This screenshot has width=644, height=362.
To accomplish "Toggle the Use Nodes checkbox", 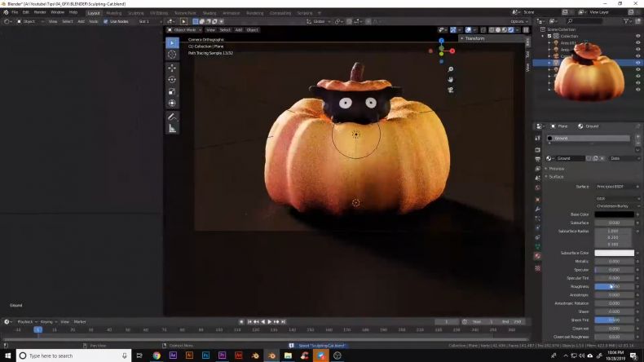I will pos(105,21).
